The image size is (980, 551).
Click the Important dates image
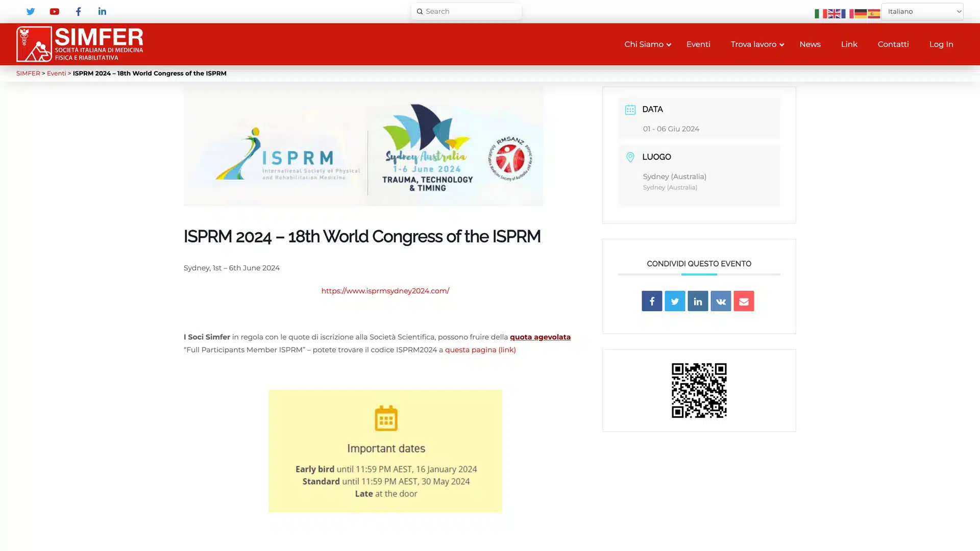pyautogui.click(x=385, y=451)
